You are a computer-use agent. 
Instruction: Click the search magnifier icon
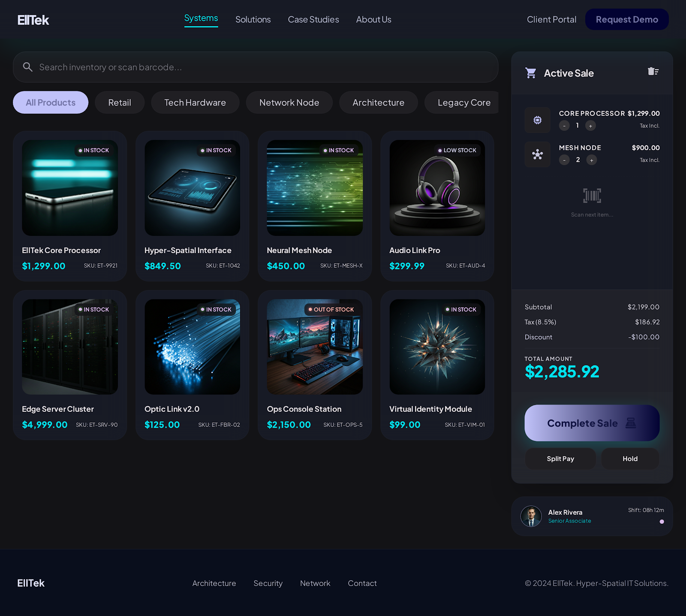28,67
